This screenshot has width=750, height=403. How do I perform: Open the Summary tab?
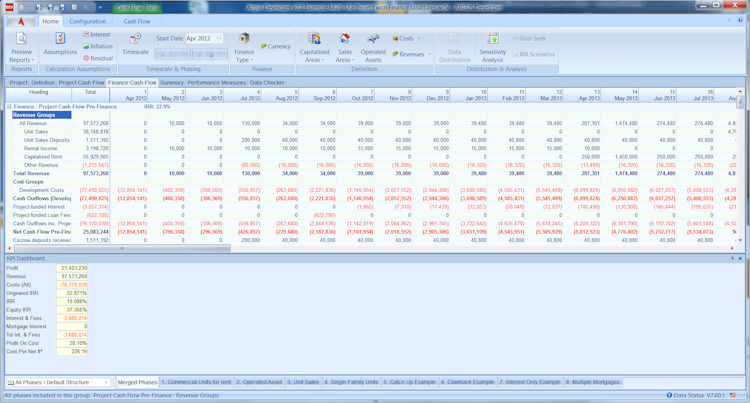click(172, 83)
